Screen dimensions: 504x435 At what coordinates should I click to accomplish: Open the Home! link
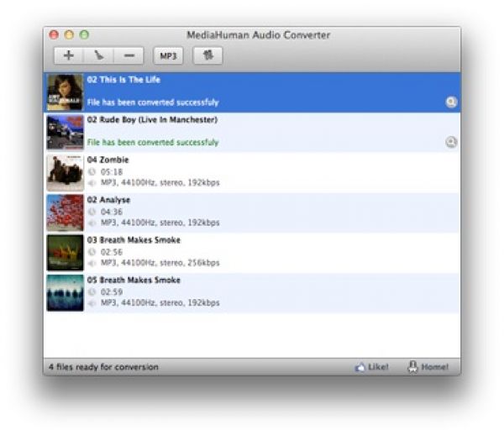pos(428,367)
